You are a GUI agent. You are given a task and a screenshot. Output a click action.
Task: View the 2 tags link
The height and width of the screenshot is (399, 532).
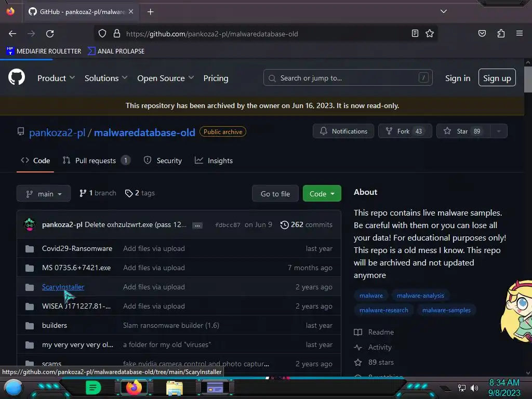pyautogui.click(x=140, y=193)
